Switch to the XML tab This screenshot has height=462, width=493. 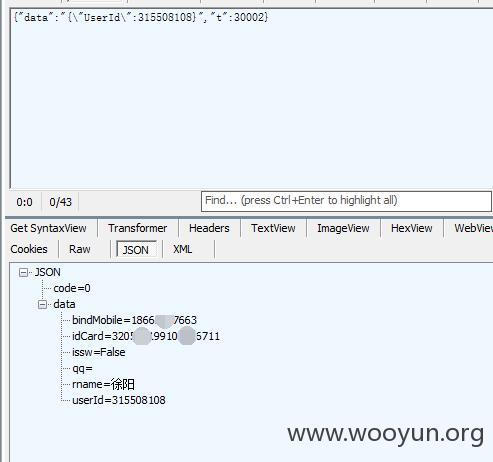click(182, 249)
